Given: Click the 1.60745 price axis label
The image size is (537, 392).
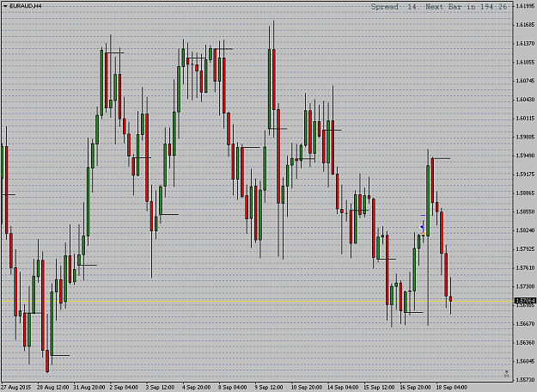Looking at the screenshot, I should coord(525,81).
